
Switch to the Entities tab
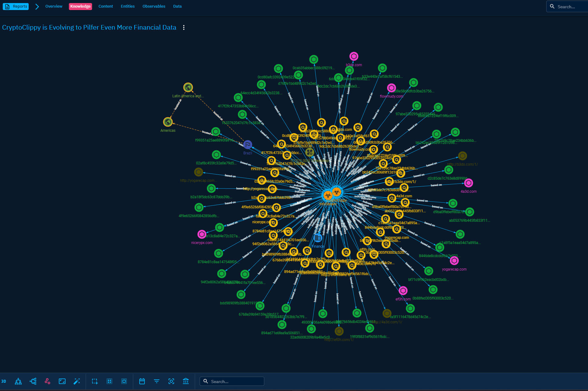pyautogui.click(x=127, y=6)
